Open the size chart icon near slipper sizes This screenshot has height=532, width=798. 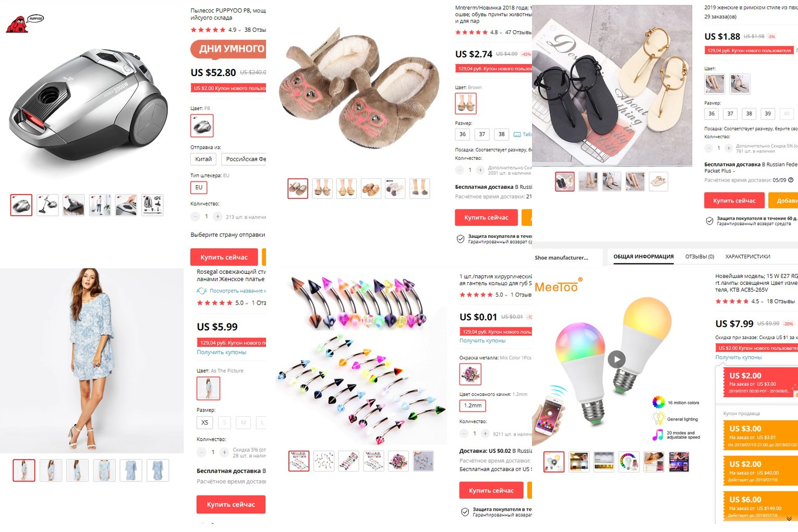click(517, 135)
